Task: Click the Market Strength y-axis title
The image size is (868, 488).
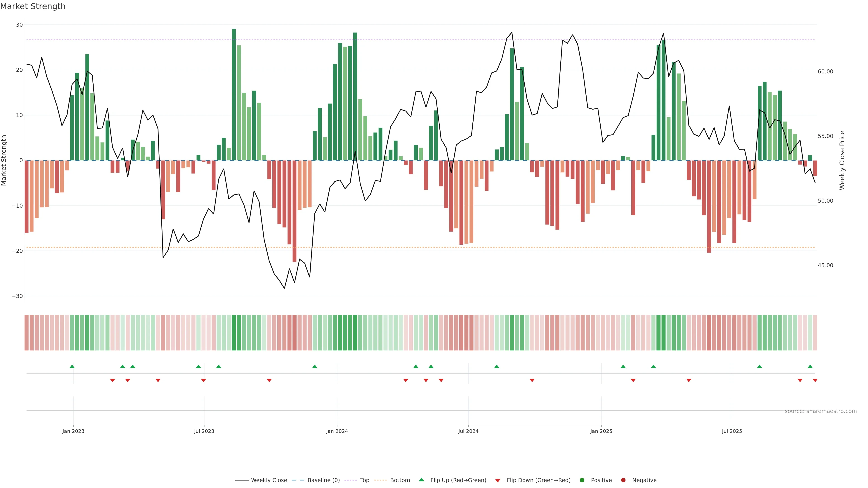Action: (4, 160)
